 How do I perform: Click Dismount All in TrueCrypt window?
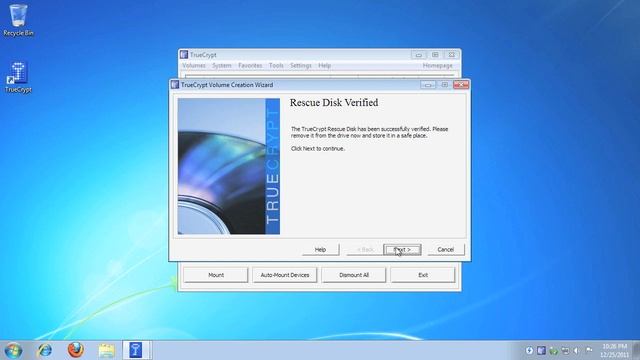coord(354,275)
